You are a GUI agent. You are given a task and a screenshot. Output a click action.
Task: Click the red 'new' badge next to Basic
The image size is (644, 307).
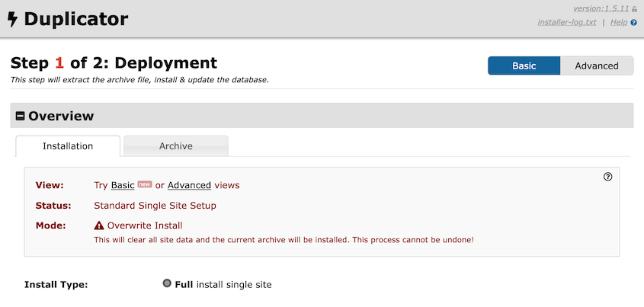coord(145,184)
